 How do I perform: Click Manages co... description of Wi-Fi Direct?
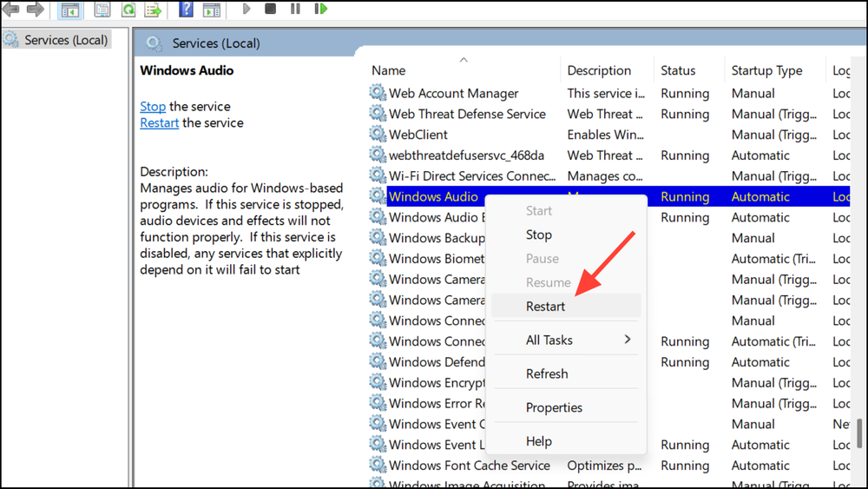click(x=604, y=175)
